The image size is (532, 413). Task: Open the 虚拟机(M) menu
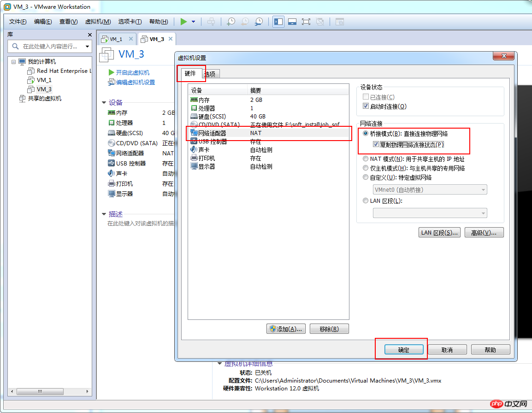tap(98, 22)
